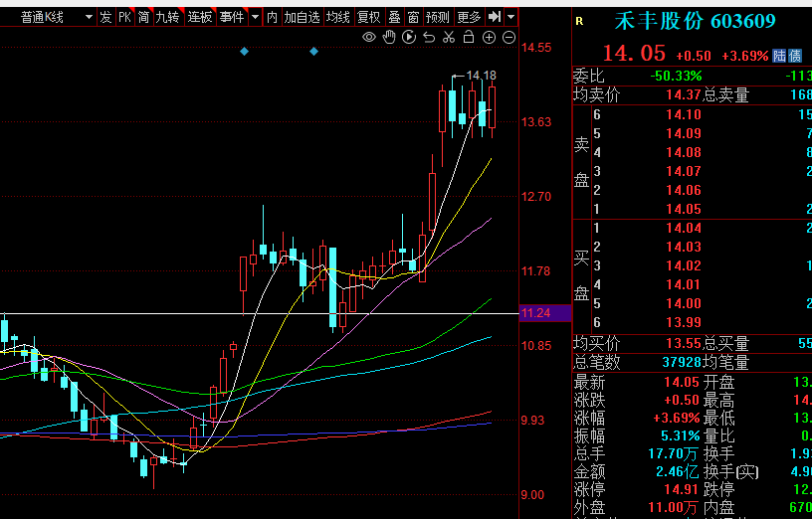
Task: Click the jump-to-end arrow icon
Action: (x=495, y=17)
